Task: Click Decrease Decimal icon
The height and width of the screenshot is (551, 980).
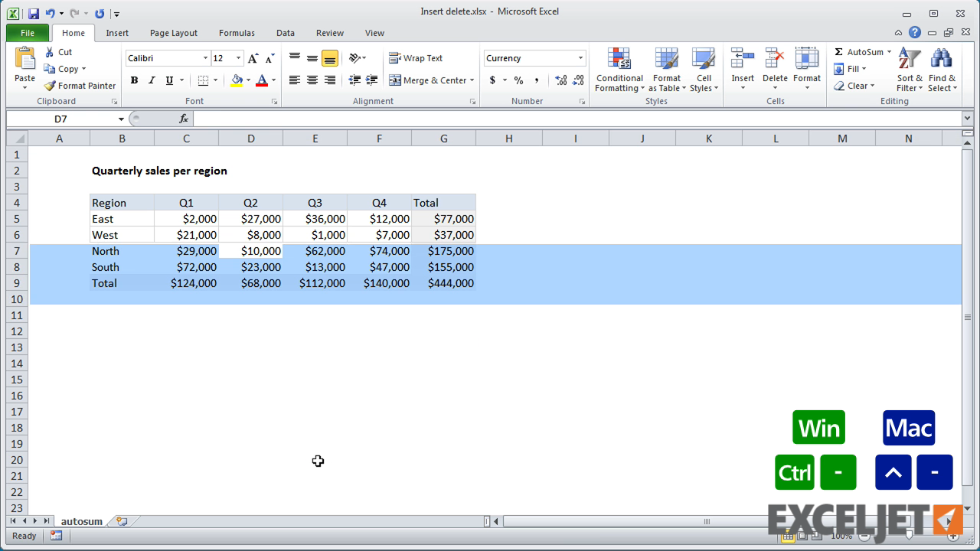Action: tap(579, 80)
